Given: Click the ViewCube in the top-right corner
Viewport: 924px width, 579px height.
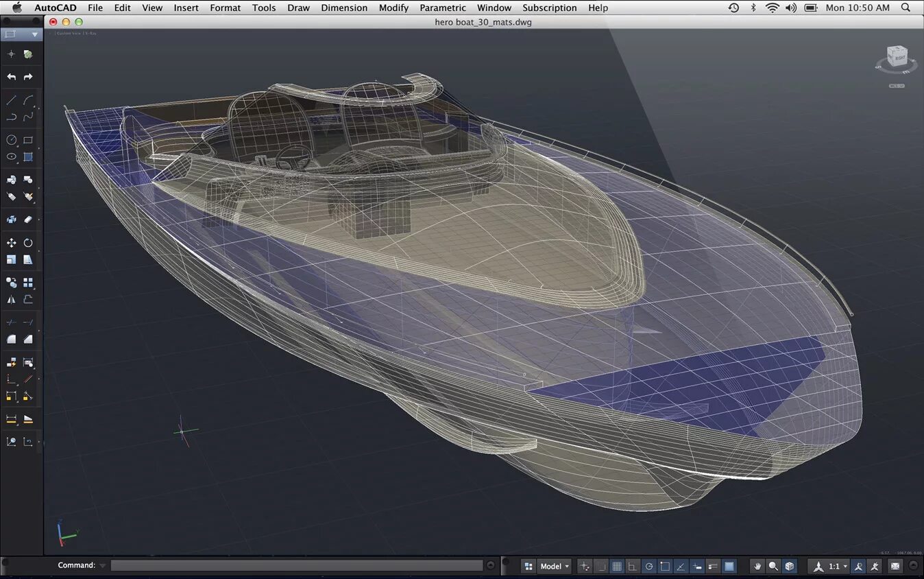Looking at the screenshot, I should 896,56.
